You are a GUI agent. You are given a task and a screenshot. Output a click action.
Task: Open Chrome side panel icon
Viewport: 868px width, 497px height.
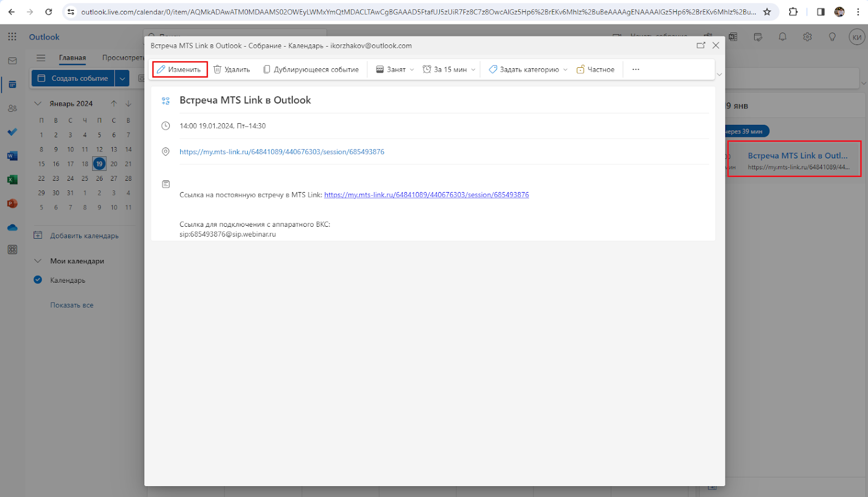coord(820,11)
